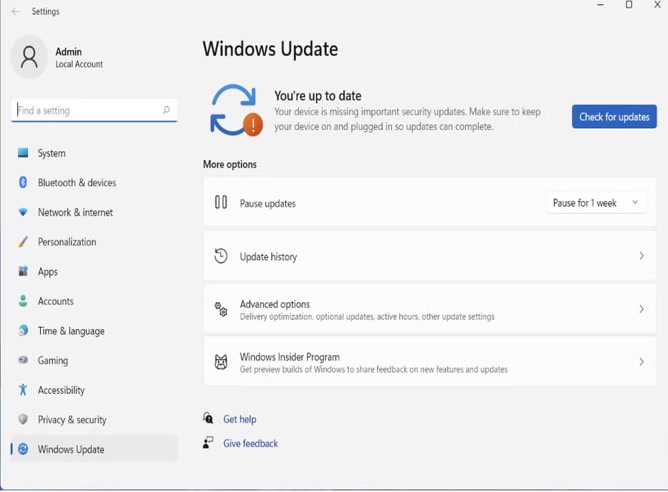Open Accessibility settings
The width and height of the screenshot is (668, 492).
(94, 390)
